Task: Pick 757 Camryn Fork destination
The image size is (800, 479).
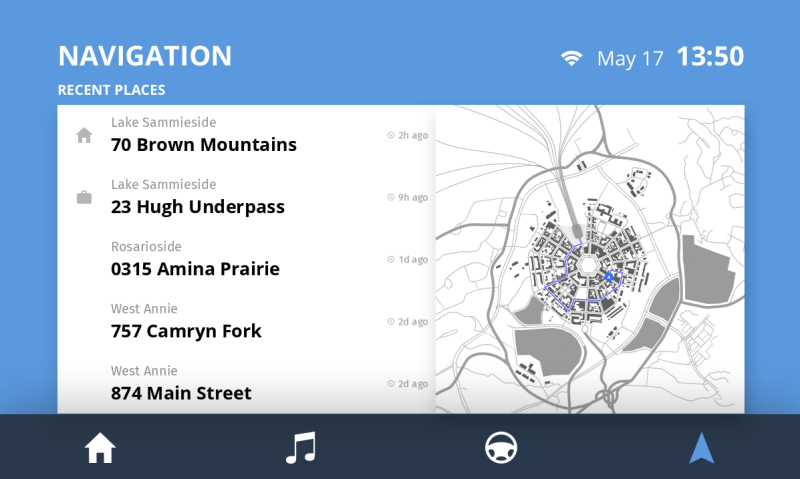Action: (186, 331)
